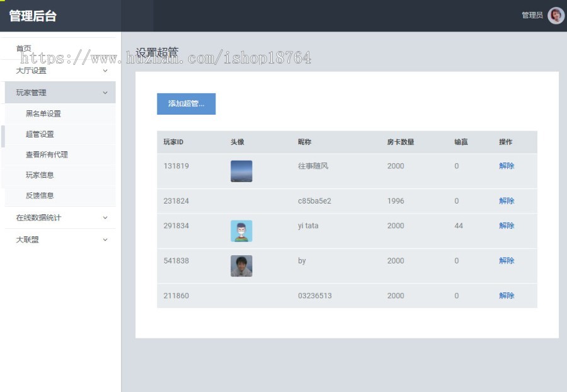Click the admin avatar icon top right
567x392 pixels.
coord(555,14)
